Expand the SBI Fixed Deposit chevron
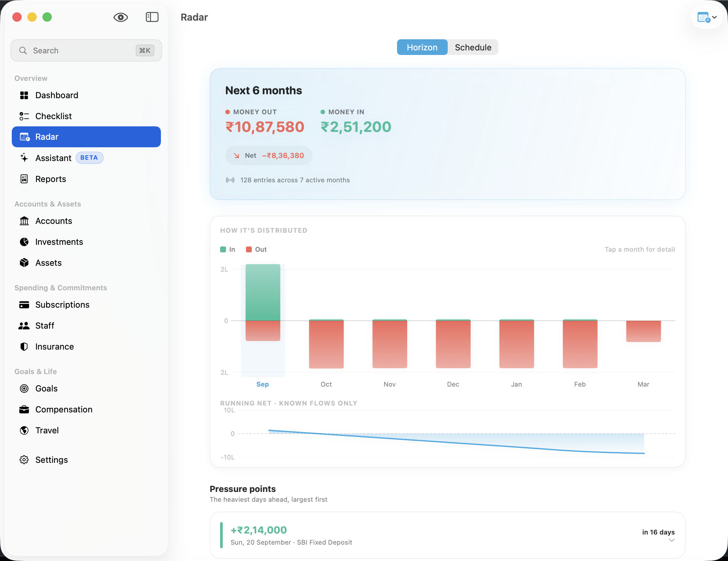Screen dimensions: 728x561 tap(672, 541)
